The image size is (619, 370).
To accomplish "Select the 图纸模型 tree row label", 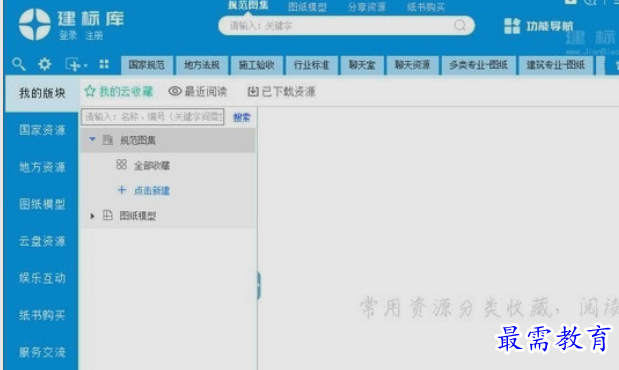I will tap(138, 216).
